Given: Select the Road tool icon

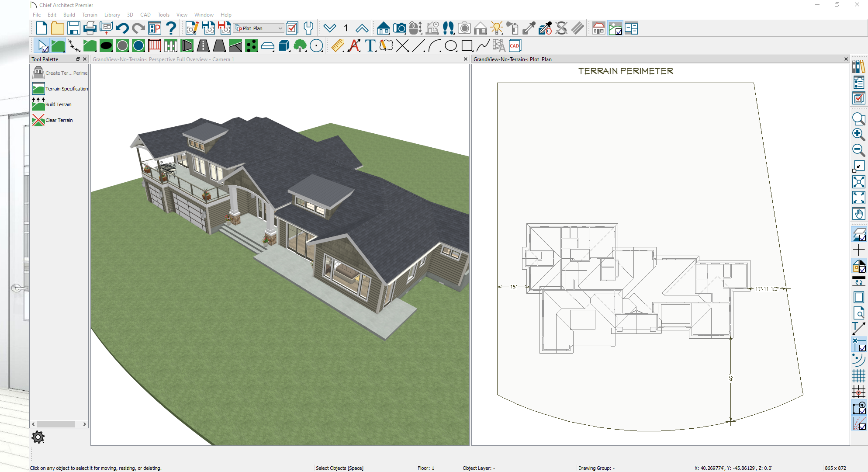Looking at the screenshot, I should click(x=203, y=45).
